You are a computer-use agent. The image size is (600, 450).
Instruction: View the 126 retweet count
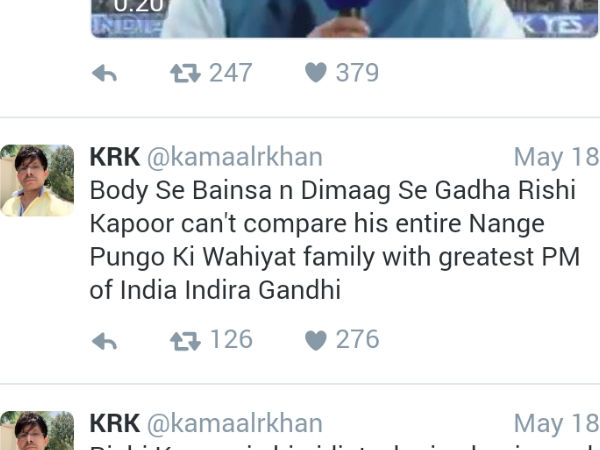point(232,339)
